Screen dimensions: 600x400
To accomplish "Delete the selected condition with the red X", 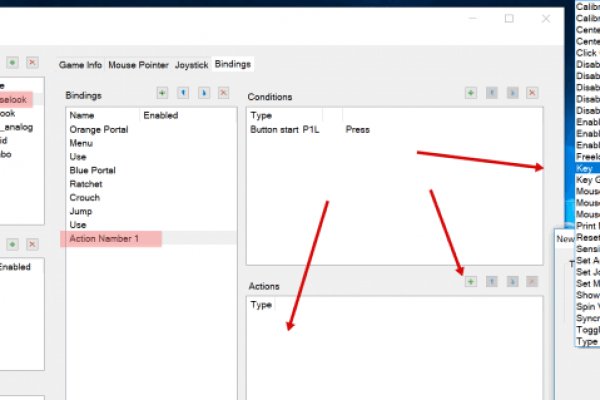I will [x=532, y=93].
